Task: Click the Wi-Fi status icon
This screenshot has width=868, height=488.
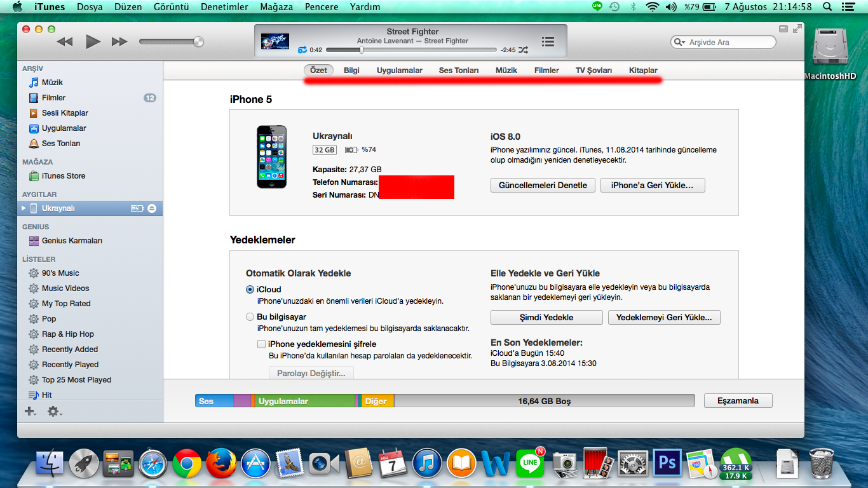Action: coord(652,7)
